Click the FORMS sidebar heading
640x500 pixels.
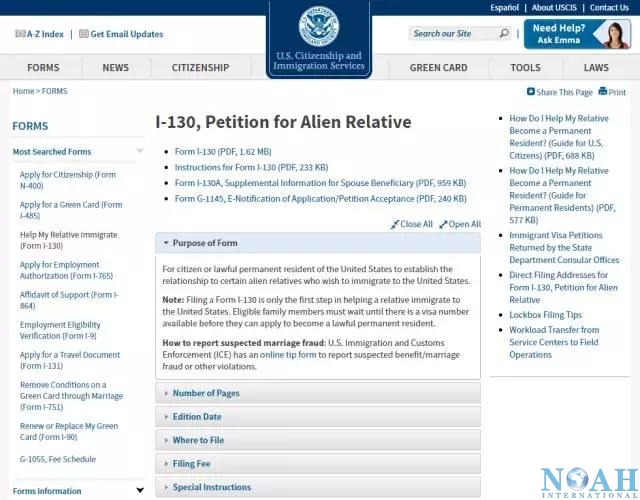pyautogui.click(x=30, y=126)
